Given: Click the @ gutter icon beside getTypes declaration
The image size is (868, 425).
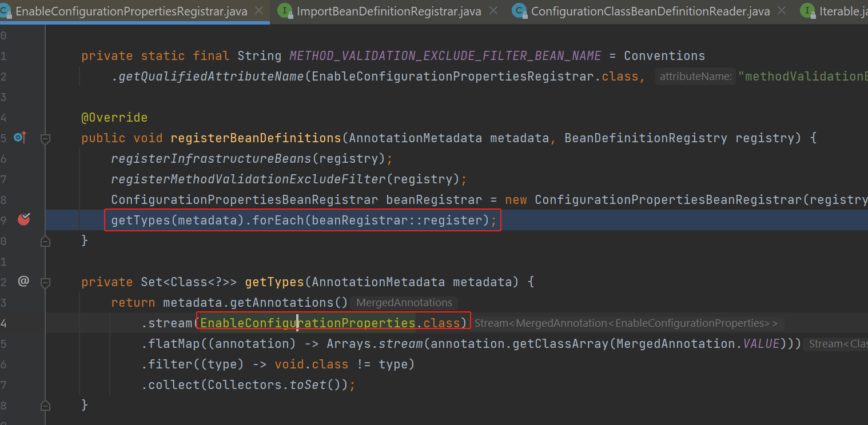Looking at the screenshot, I should click(23, 281).
